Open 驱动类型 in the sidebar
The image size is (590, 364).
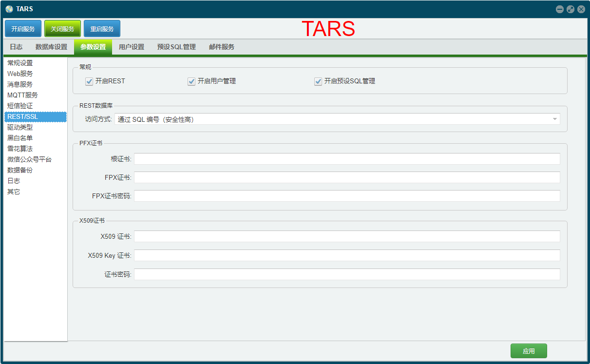pos(35,127)
